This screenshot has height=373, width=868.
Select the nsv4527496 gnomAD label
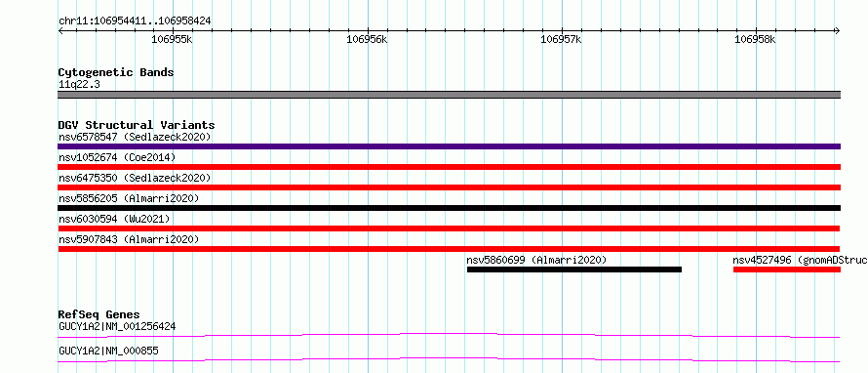click(800, 260)
